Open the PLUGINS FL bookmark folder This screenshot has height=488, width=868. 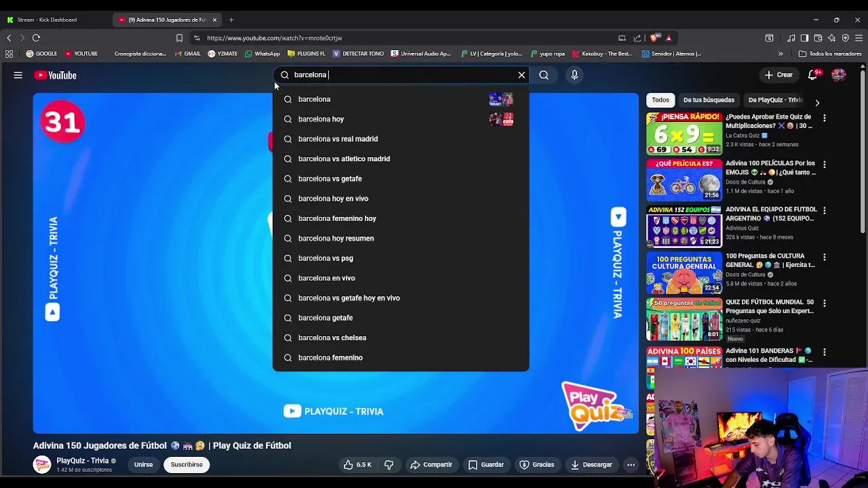pyautogui.click(x=307, y=54)
